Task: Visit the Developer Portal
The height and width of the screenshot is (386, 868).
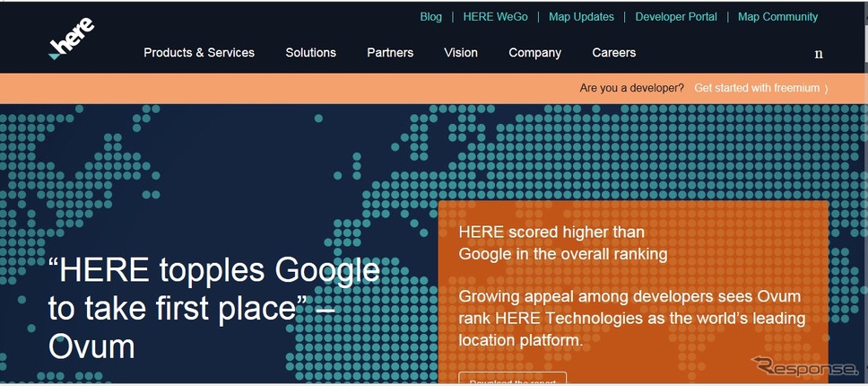Action: 676,17
